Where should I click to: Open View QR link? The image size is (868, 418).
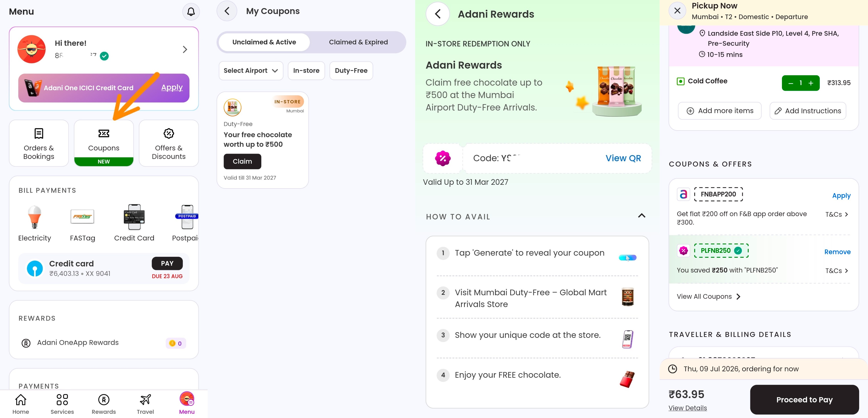click(x=623, y=158)
